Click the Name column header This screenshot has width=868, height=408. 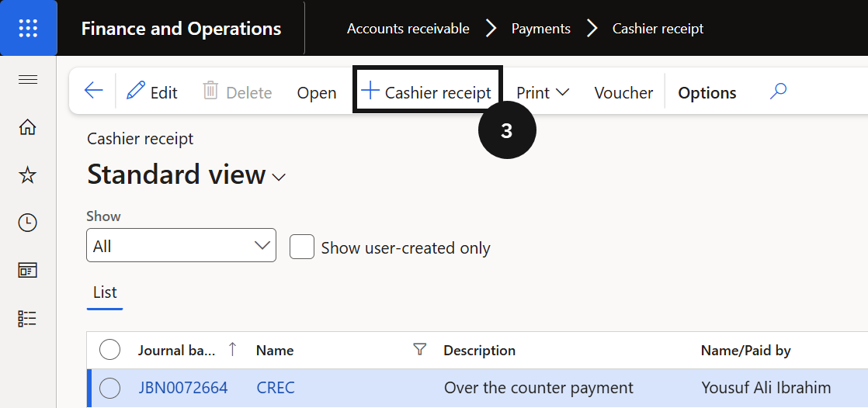pyautogui.click(x=275, y=351)
